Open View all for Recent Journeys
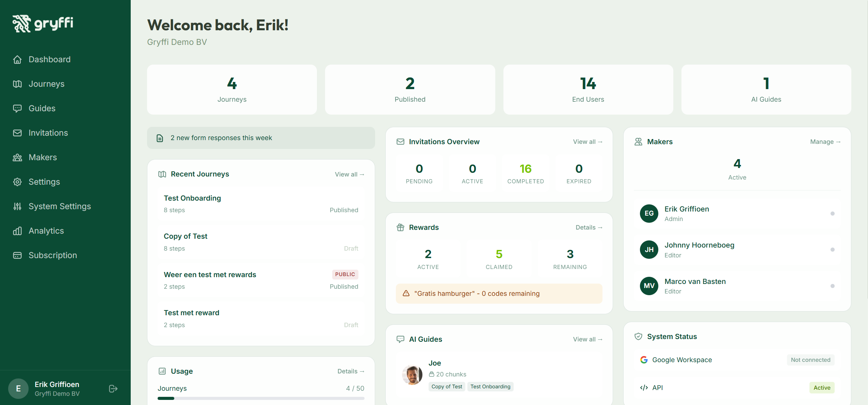The image size is (868, 405). pos(349,174)
